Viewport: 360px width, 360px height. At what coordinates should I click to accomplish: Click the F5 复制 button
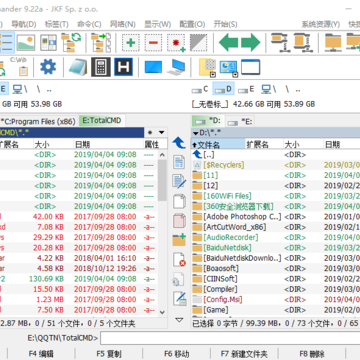click(109, 354)
